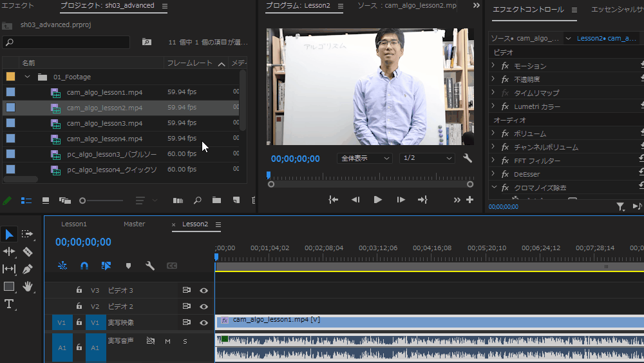The image size is (644, 363).
Task: Select the Razor tool
Action: click(x=28, y=251)
